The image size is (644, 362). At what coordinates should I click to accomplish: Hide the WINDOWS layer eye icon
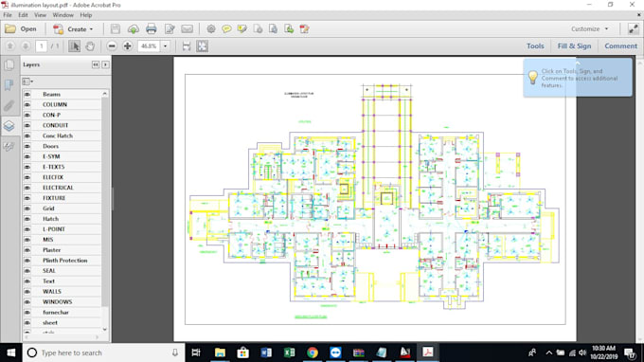click(27, 302)
